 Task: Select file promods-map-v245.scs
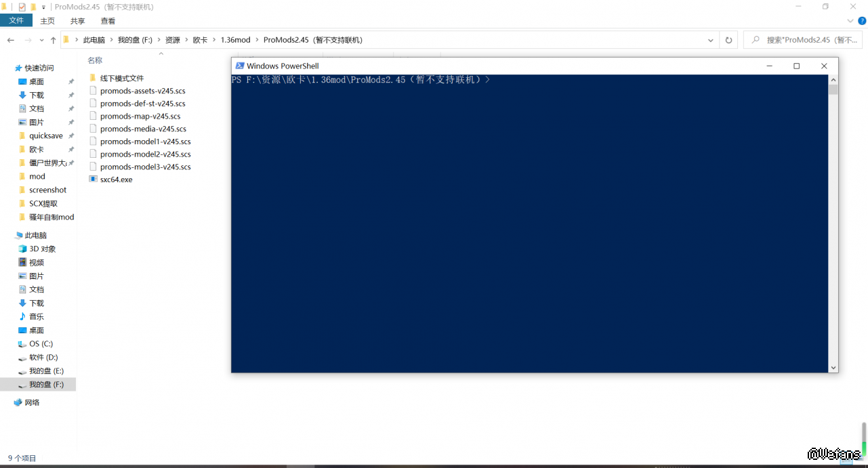[x=140, y=116]
